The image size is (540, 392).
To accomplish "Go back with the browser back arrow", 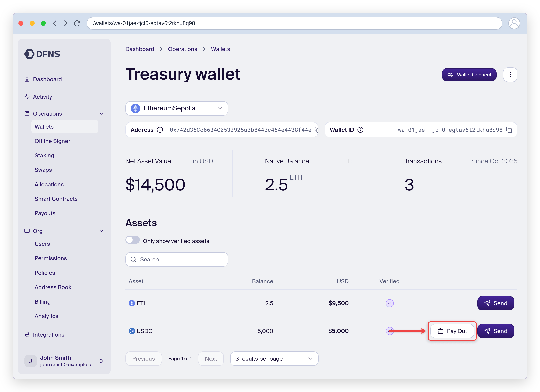I will [x=55, y=23].
